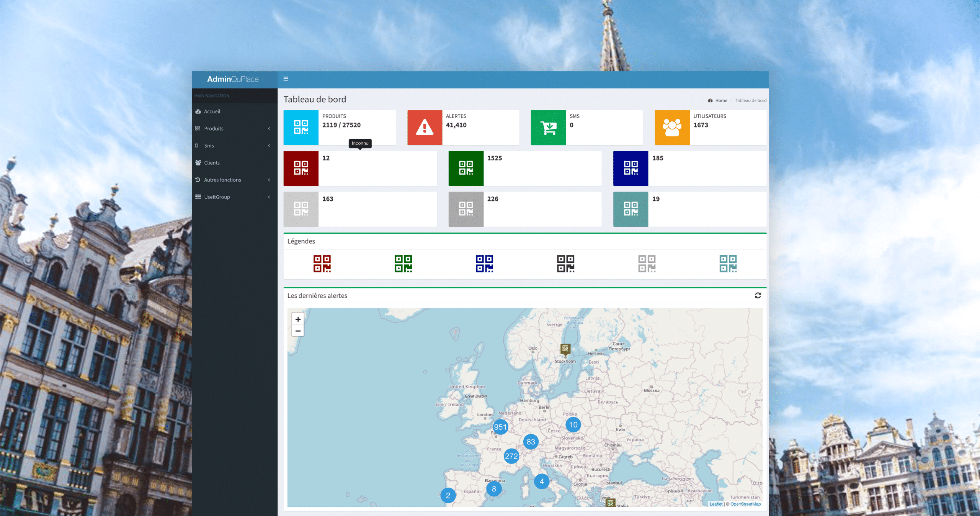
Task: Click the AdminQuPlace logo
Action: [233, 79]
